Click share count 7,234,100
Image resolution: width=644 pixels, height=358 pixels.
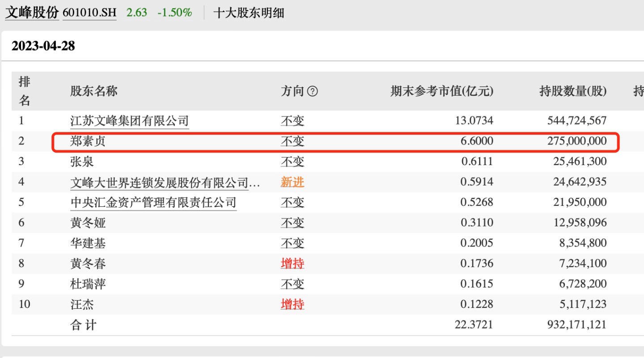(583, 263)
